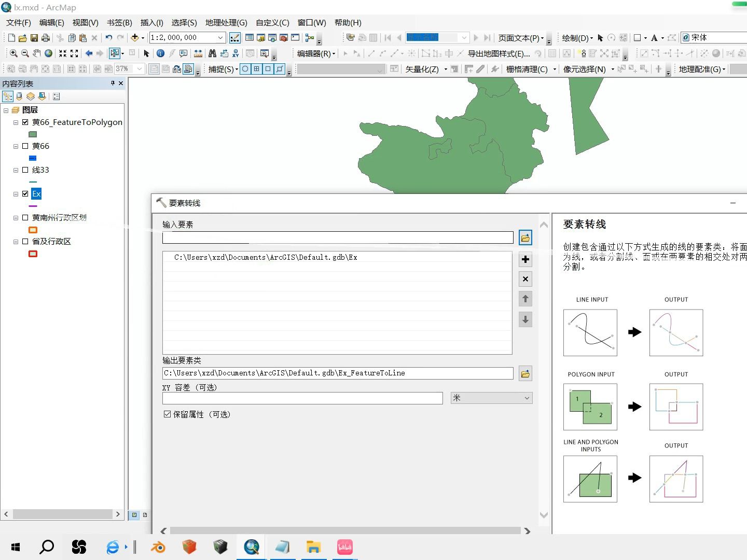
Task: Enable 保留属性 (可选) option
Action: click(167, 414)
